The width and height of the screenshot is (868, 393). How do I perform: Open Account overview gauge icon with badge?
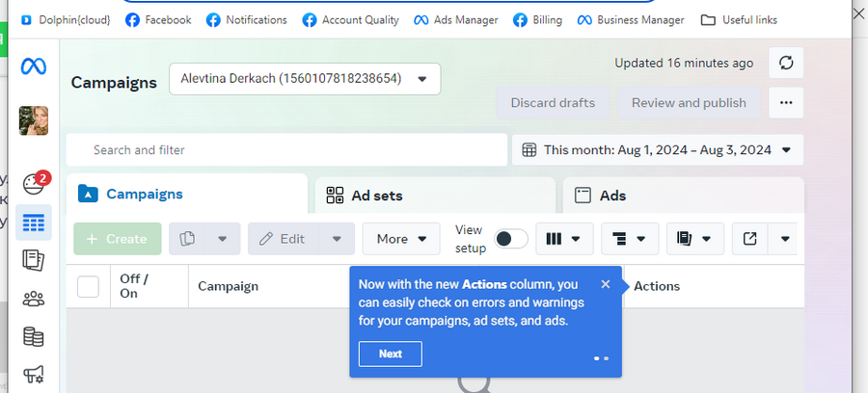point(35,183)
